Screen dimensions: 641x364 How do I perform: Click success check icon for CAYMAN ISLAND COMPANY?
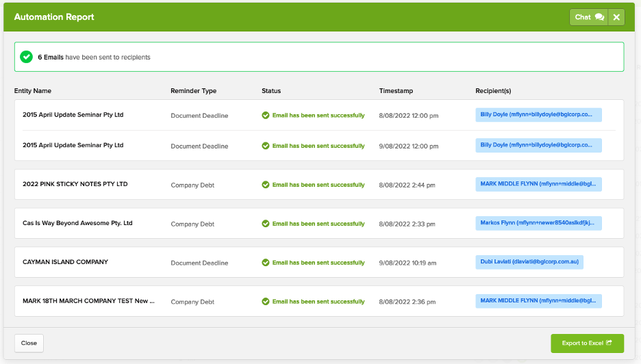point(266,263)
